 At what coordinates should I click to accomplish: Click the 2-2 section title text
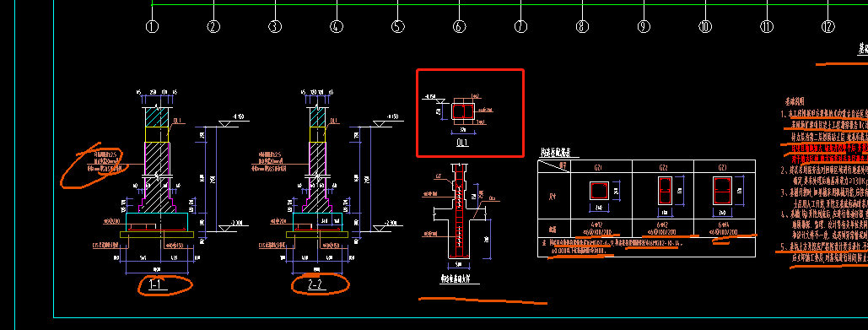click(315, 284)
